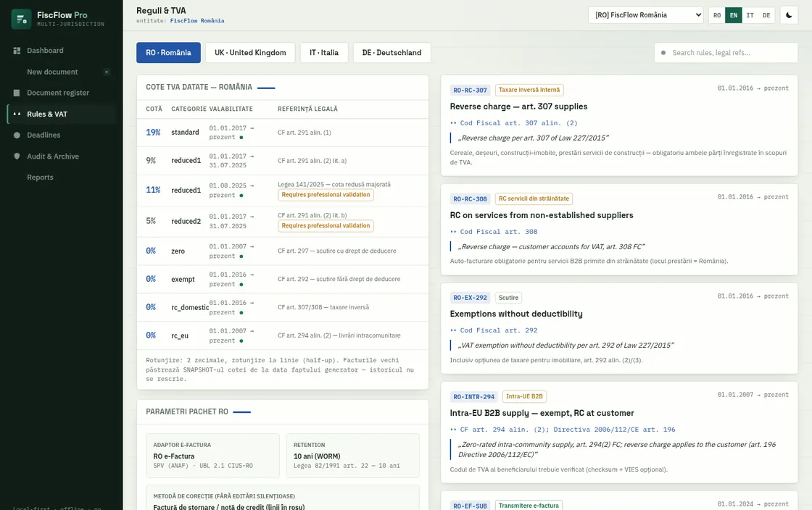Toggle dark mode moon icon
This screenshot has height=510, width=812.
pyautogui.click(x=789, y=15)
